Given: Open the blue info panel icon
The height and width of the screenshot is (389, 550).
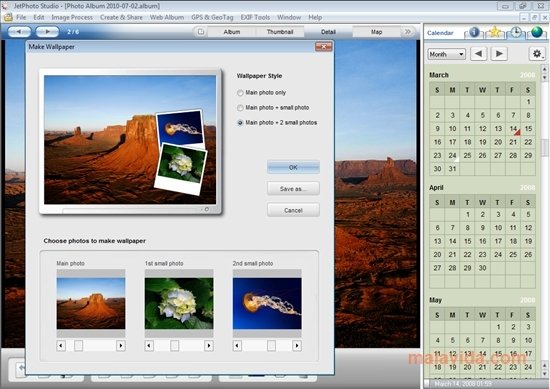Looking at the screenshot, I should click(x=474, y=32).
